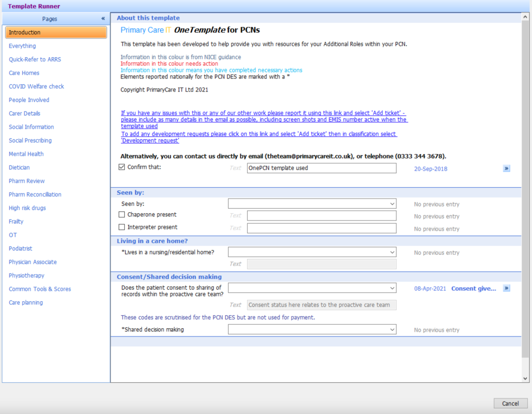The image size is (532, 414).
Task: Open Pharm Reconciliation page
Action: (35, 195)
